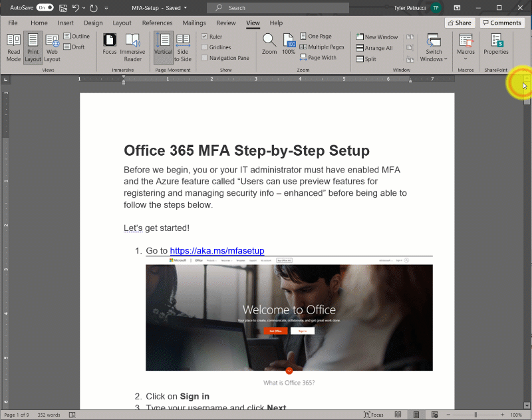Click Web Layout view
Viewport: 532px width, 420px height.
[x=52, y=47]
